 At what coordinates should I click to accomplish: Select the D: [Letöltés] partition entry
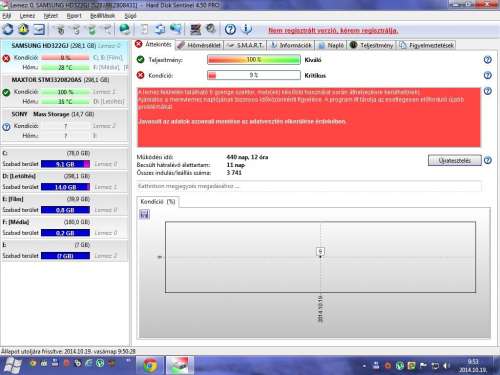[x=64, y=182]
